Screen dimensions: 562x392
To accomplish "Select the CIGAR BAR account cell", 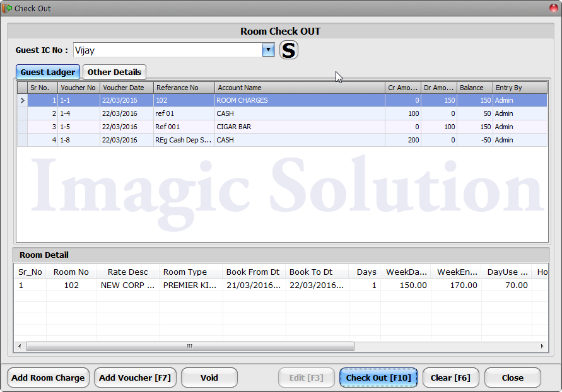I will pyautogui.click(x=300, y=127).
